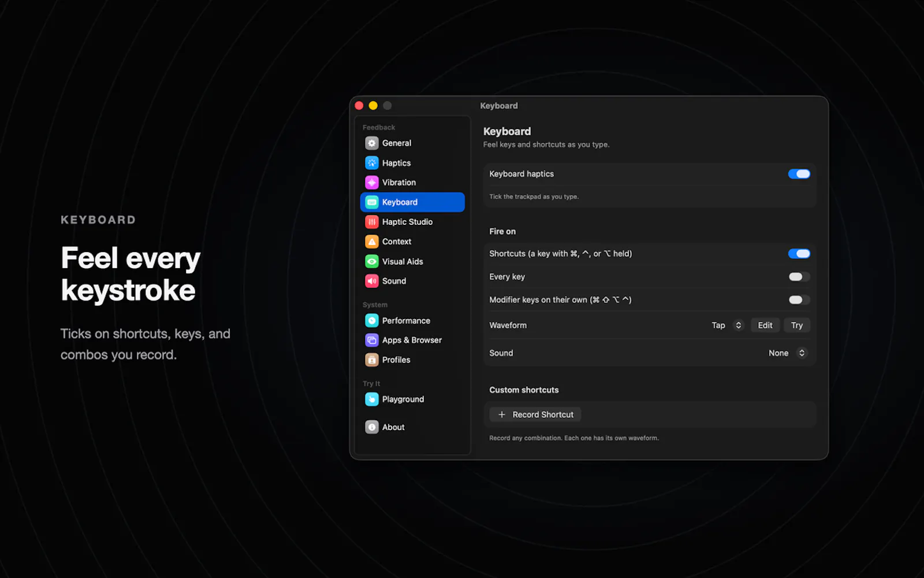Open the Profiles pane label
This screenshot has width=924, height=578.
pos(396,360)
